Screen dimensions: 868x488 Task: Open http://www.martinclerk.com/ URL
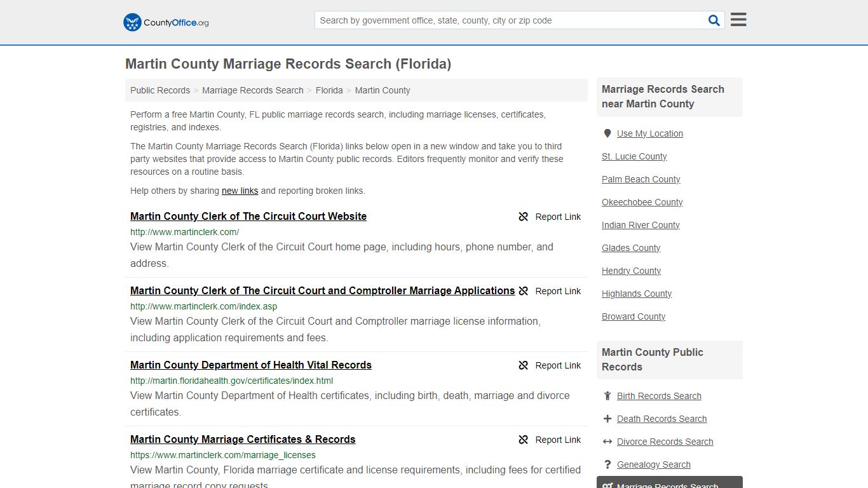(x=185, y=232)
